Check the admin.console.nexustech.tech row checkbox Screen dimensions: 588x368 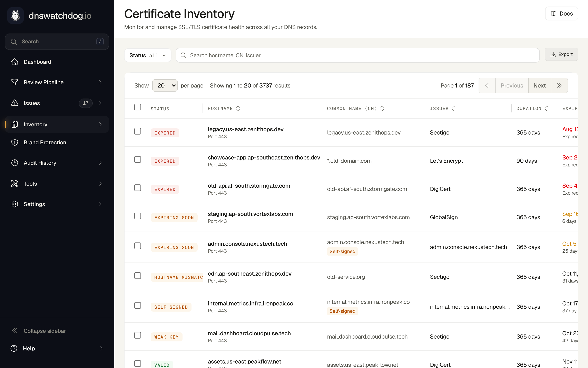tap(138, 246)
